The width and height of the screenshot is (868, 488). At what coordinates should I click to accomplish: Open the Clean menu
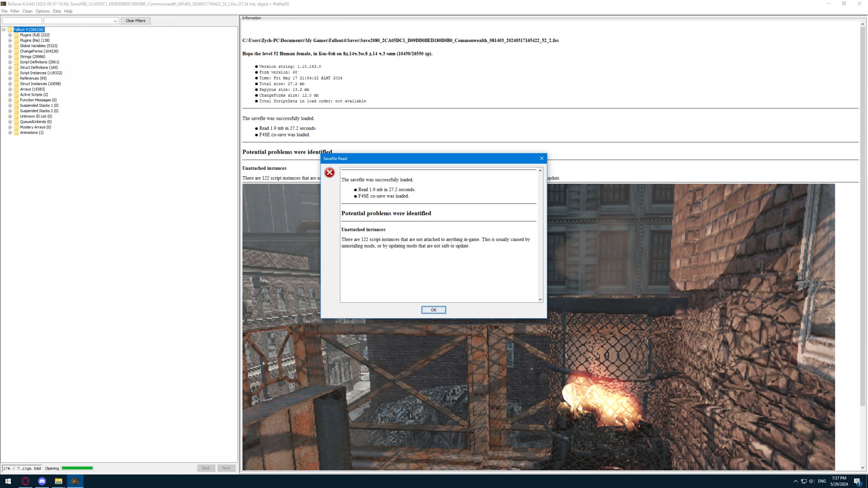click(x=27, y=11)
